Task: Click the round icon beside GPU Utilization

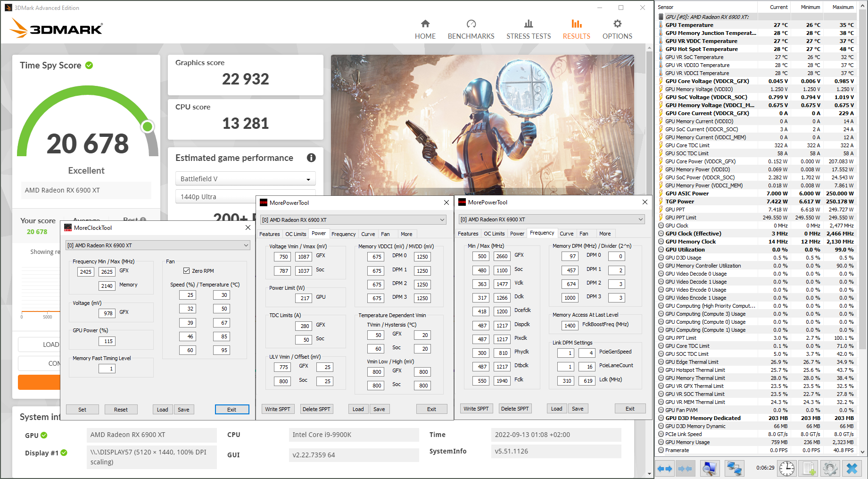Action: click(x=661, y=250)
